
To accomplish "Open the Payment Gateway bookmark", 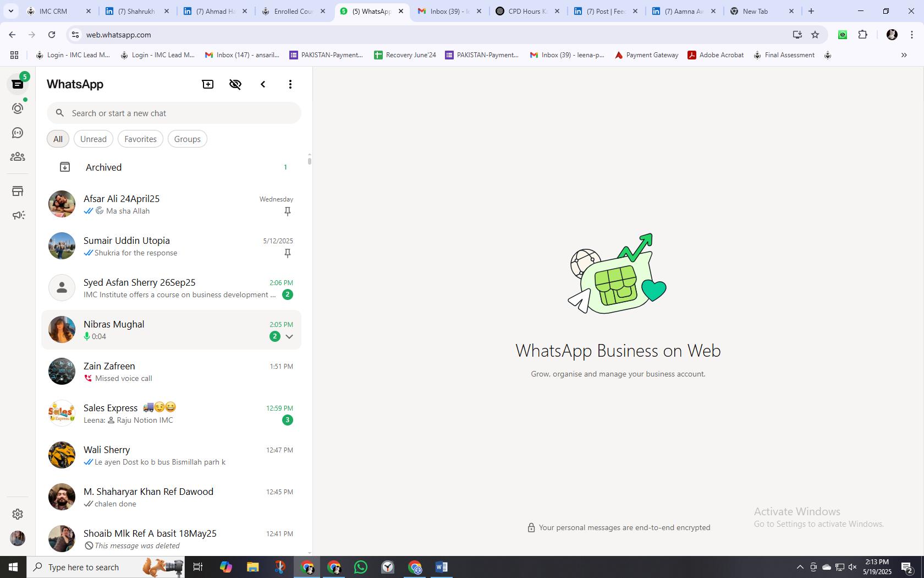I will 646,55.
